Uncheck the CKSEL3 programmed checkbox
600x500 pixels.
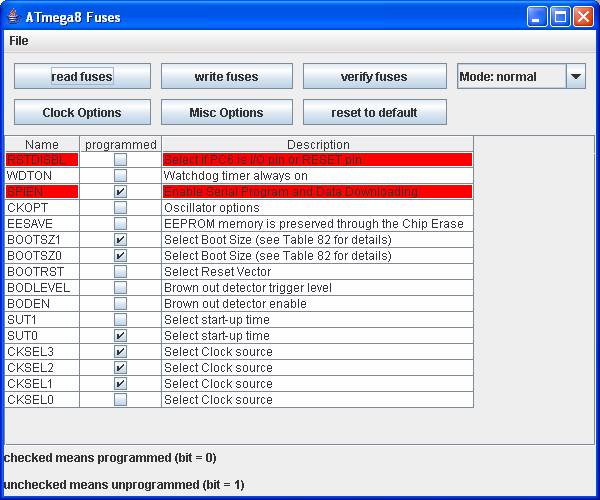point(120,352)
